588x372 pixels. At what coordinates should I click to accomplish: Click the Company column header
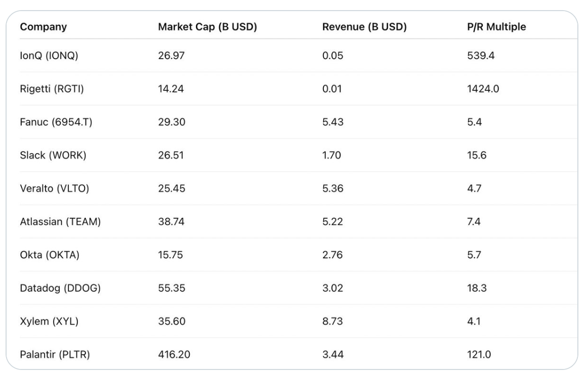click(x=43, y=27)
